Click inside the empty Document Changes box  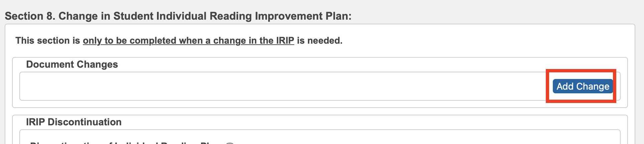coord(267,86)
